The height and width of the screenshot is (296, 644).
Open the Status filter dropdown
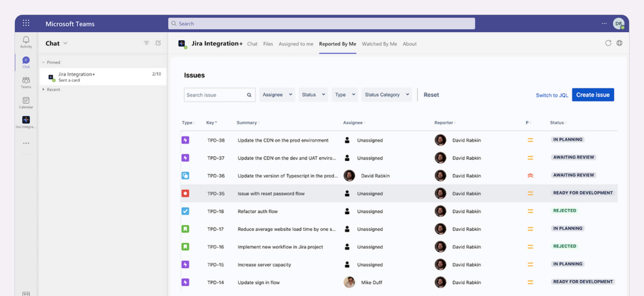[x=313, y=95]
